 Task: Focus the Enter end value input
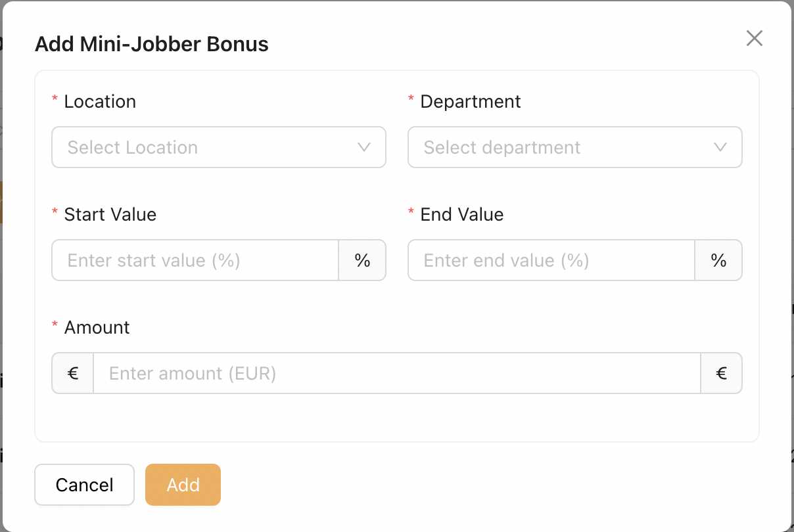[x=551, y=261]
